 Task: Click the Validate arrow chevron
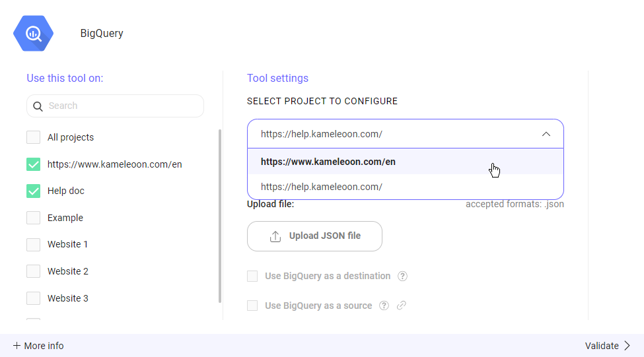(x=627, y=346)
